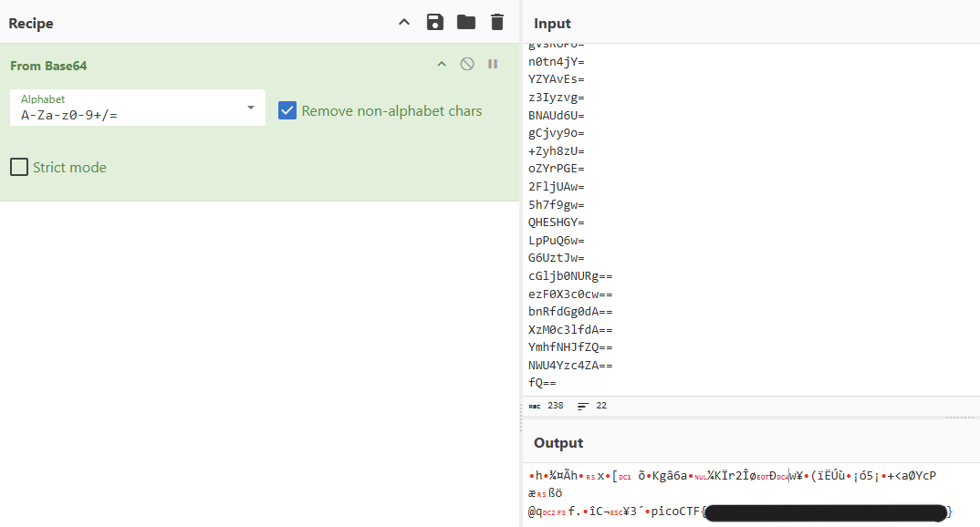This screenshot has width=980, height=527.
Task: Click input line XzM0c3lfdA==
Action: [570, 330]
